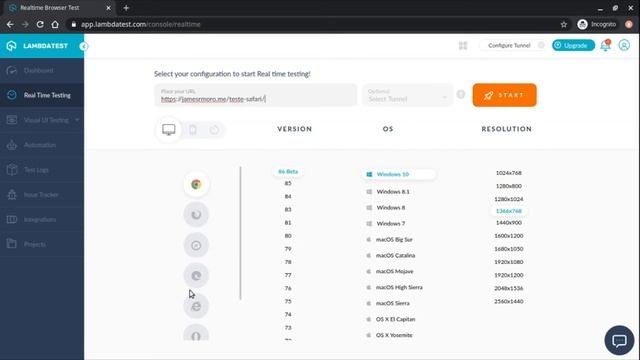Open Real Time Testing in the sidebar
The width and height of the screenshot is (640, 360).
click(42, 95)
